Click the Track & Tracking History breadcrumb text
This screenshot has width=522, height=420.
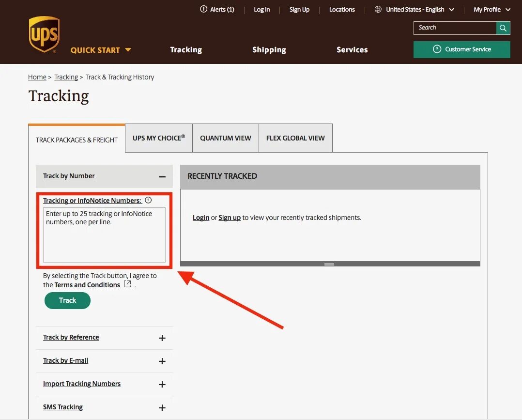[120, 78]
